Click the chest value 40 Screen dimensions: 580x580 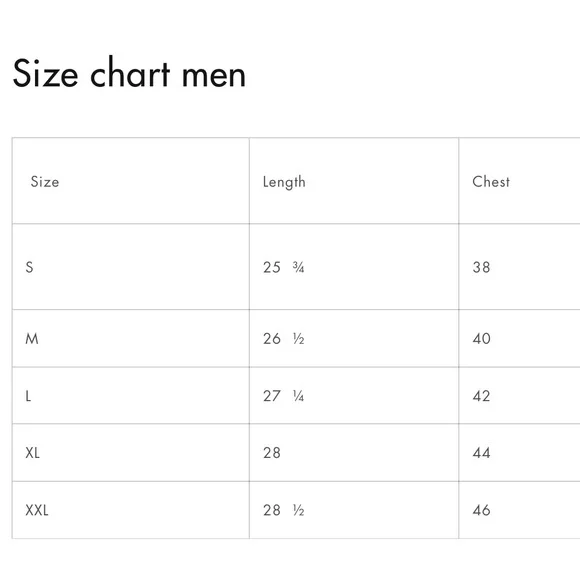(481, 338)
